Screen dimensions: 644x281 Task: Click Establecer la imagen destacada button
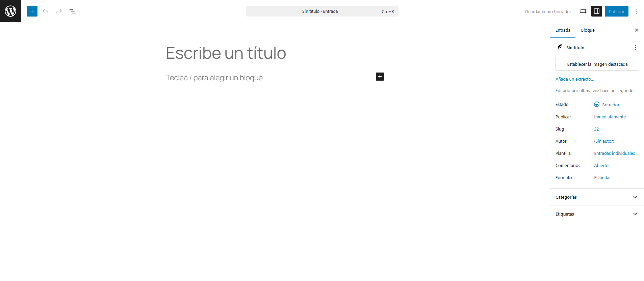597,64
